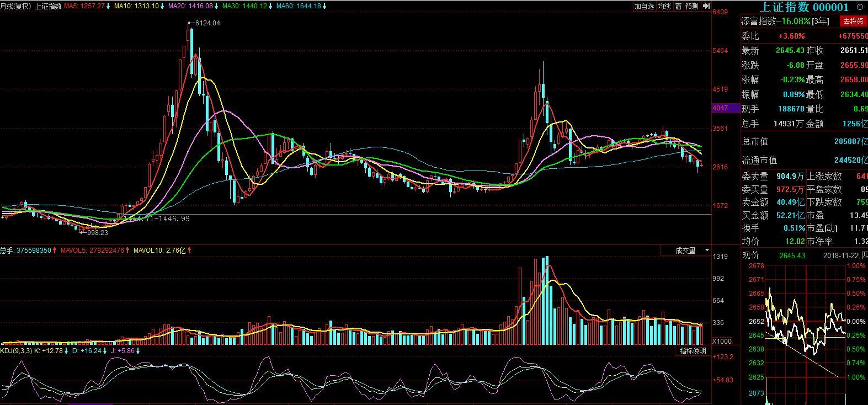Click the 委卖量 904.9万 value
Screen dimensions: 868x405
pos(789,177)
